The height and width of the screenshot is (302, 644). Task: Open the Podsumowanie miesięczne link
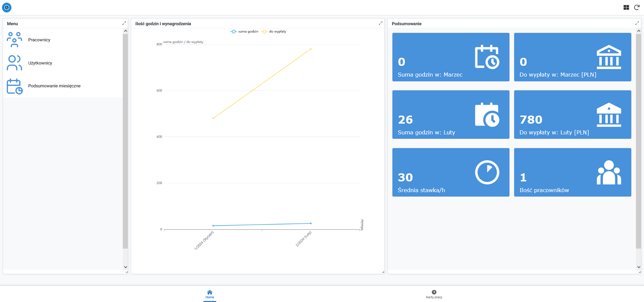(54, 86)
